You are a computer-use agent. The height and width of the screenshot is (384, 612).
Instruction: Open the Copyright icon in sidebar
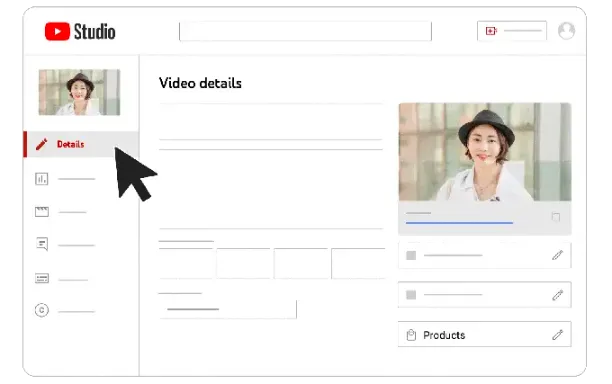click(x=42, y=310)
